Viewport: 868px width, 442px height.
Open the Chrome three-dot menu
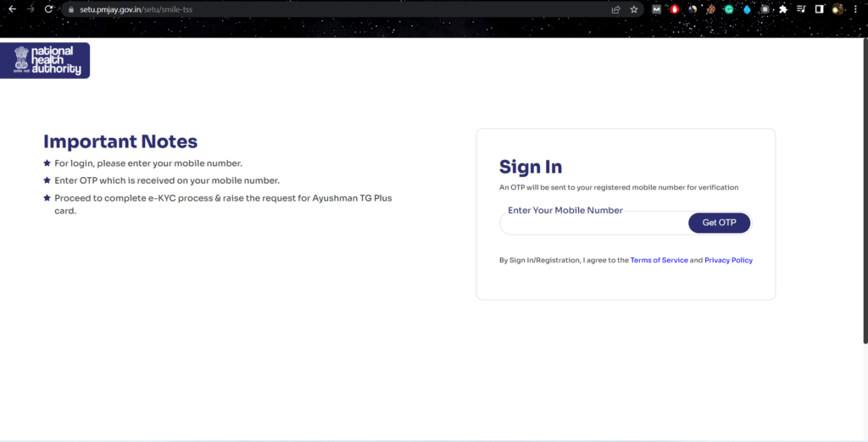pyautogui.click(x=856, y=9)
